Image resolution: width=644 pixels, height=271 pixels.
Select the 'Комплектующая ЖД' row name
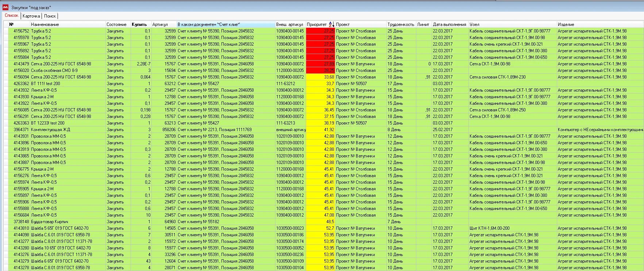pyautogui.click(x=51, y=130)
